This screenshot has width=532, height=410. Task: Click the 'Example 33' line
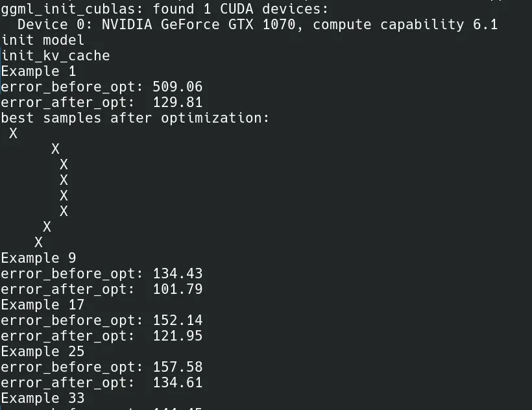tap(42, 398)
